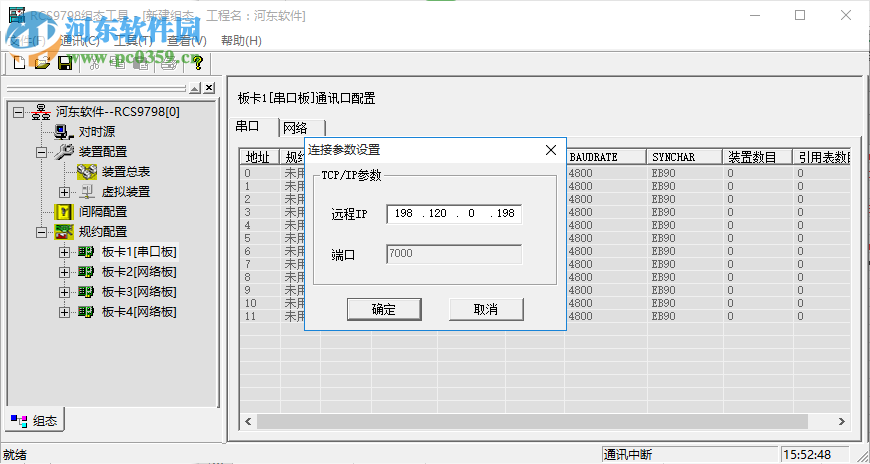Open the 查看(V) menu
Image resolution: width=870 pixels, height=464 pixels.
187,41
